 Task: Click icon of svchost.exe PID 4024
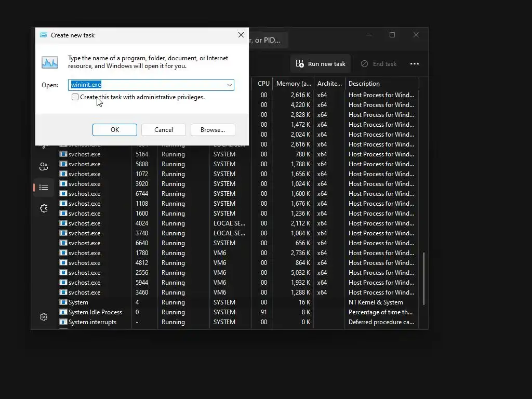(x=63, y=223)
